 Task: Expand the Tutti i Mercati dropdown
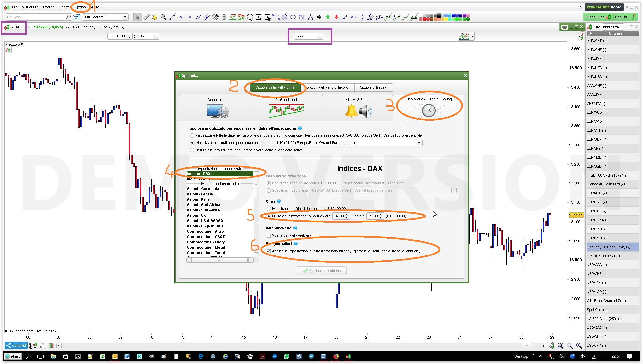pos(125,17)
